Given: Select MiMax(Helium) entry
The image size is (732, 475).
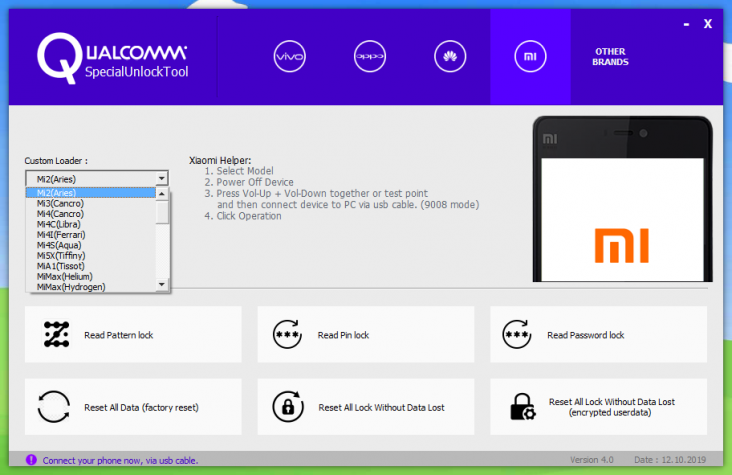Looking at the screenshot, I should pos(91,276).
